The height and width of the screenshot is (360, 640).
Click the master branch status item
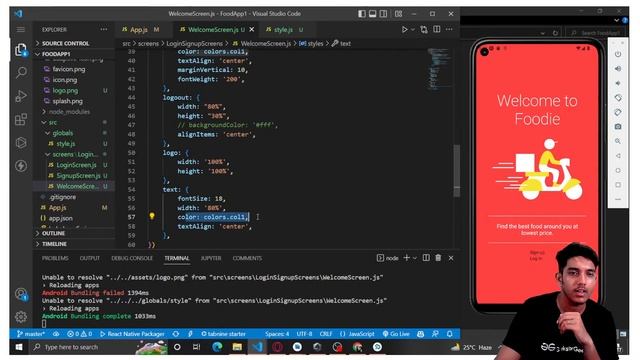pos(31,334)
